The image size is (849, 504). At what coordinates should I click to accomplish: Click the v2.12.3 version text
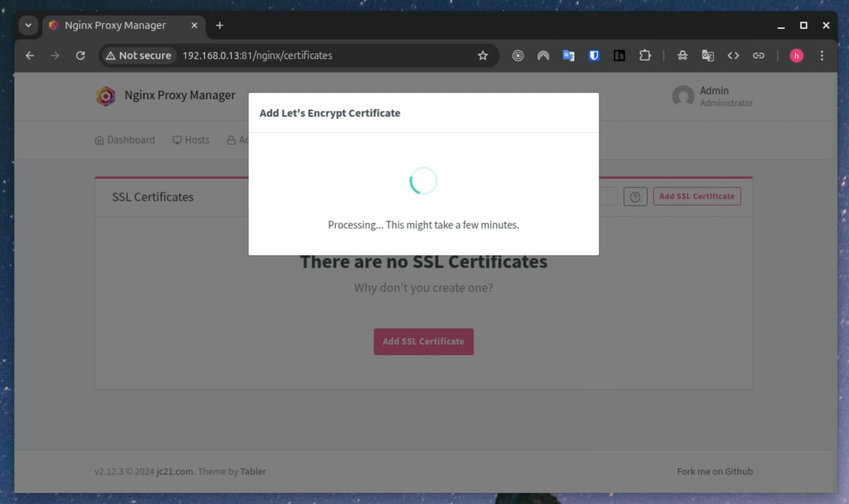click(x=109, y=471)
